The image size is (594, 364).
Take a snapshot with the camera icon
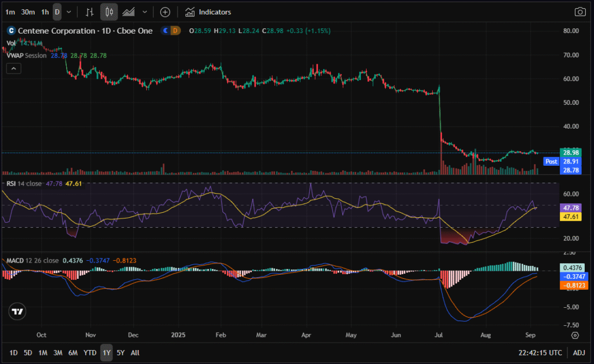[579, 12]
